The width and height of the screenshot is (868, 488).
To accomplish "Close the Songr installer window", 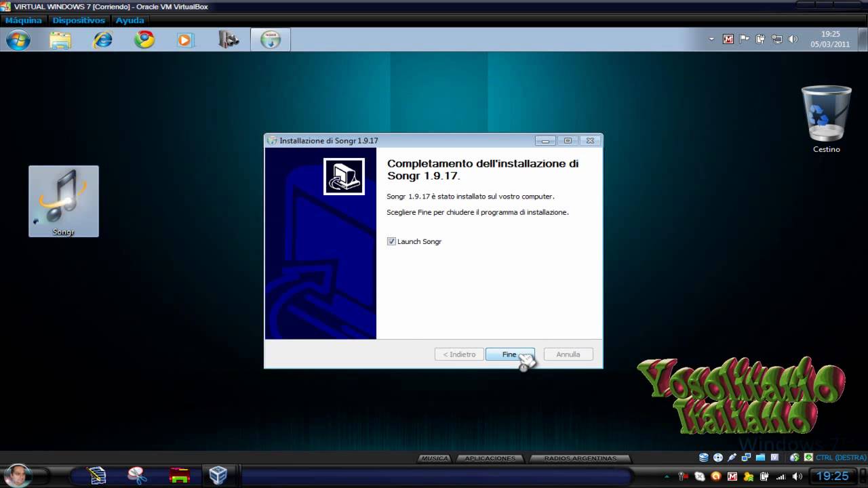I will (x=590, y=141).
